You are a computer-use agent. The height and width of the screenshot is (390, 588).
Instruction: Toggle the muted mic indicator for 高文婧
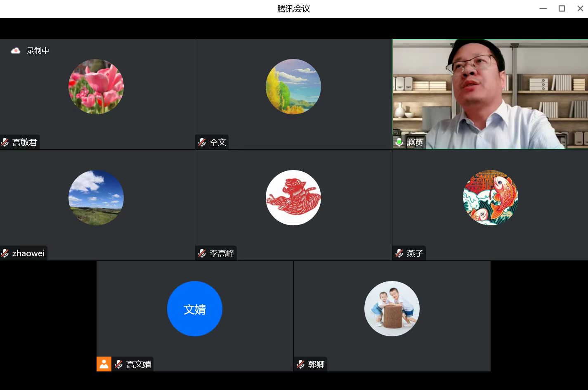pyautogui.click(x=118, y=364)
